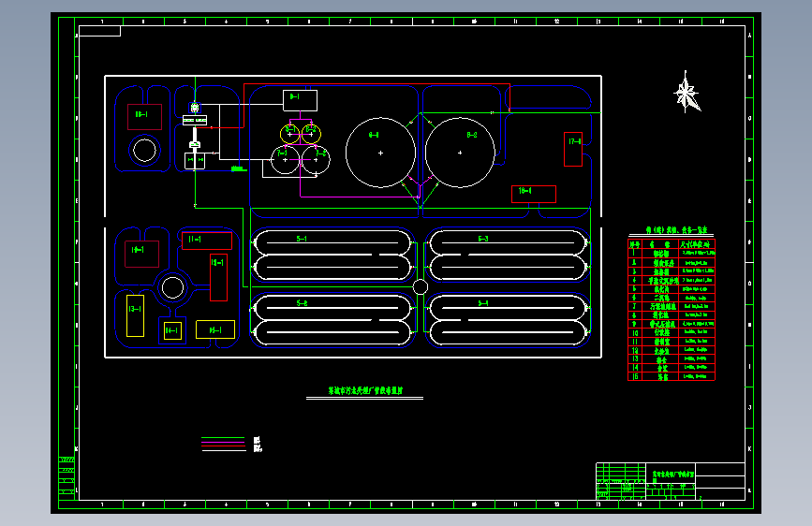Select the solid green block near the white pipeline
This screenshot has height=526, width=812.
click(238, 168)
